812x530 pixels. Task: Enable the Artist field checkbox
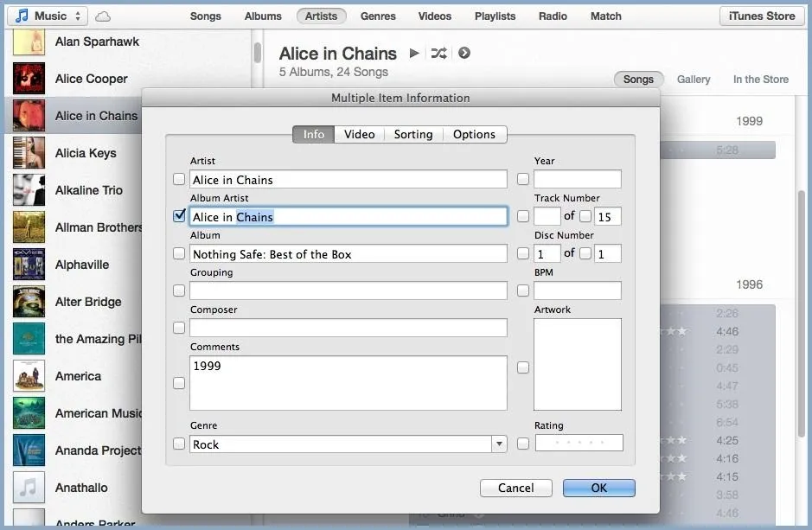coord(179,179)
